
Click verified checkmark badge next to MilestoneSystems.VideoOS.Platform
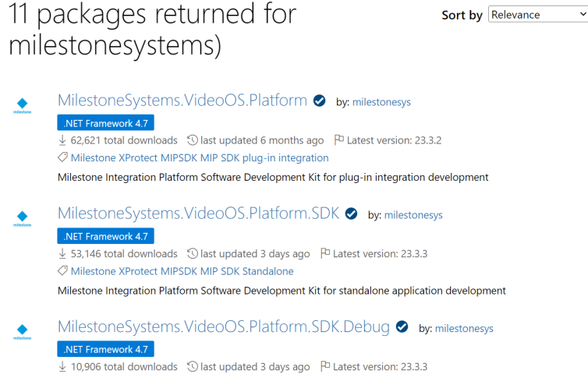click(x=319, y=101)
